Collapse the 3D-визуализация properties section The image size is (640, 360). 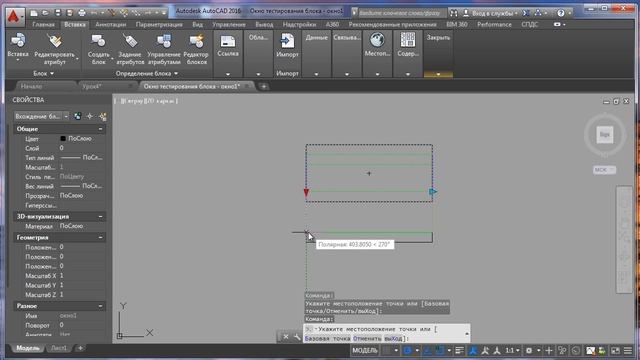coord(100,216)
